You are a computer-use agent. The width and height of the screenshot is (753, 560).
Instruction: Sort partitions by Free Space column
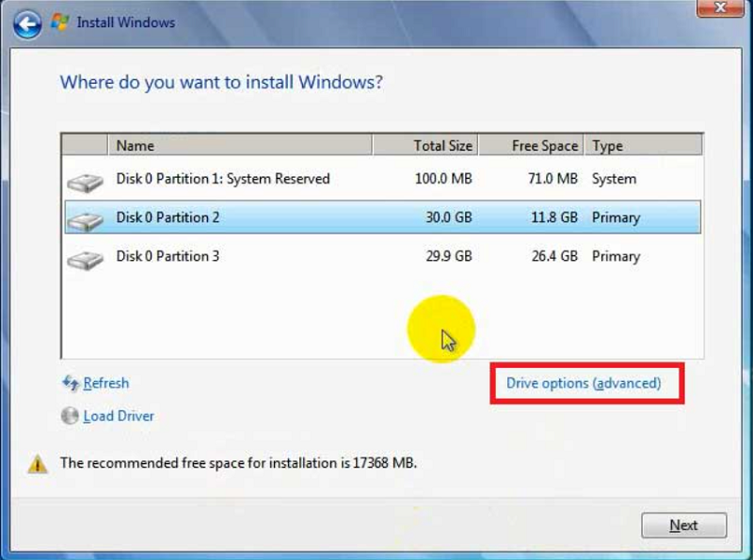pyautogui.click(x=531, y=146)
